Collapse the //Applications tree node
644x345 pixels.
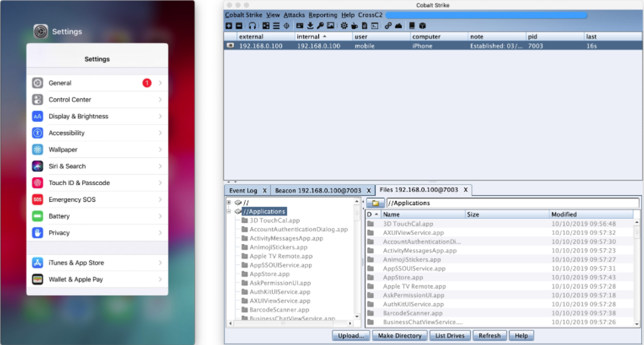point(229,212)
